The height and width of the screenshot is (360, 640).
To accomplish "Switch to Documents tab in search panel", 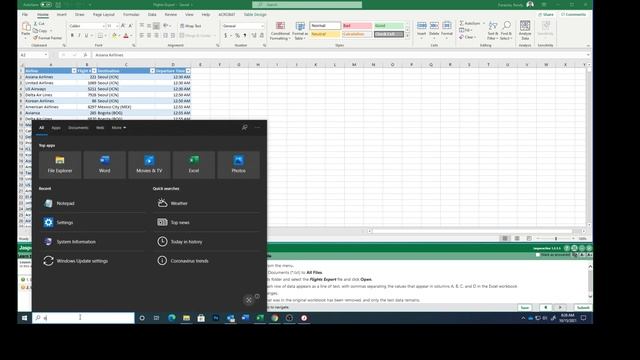I will 78,128.
